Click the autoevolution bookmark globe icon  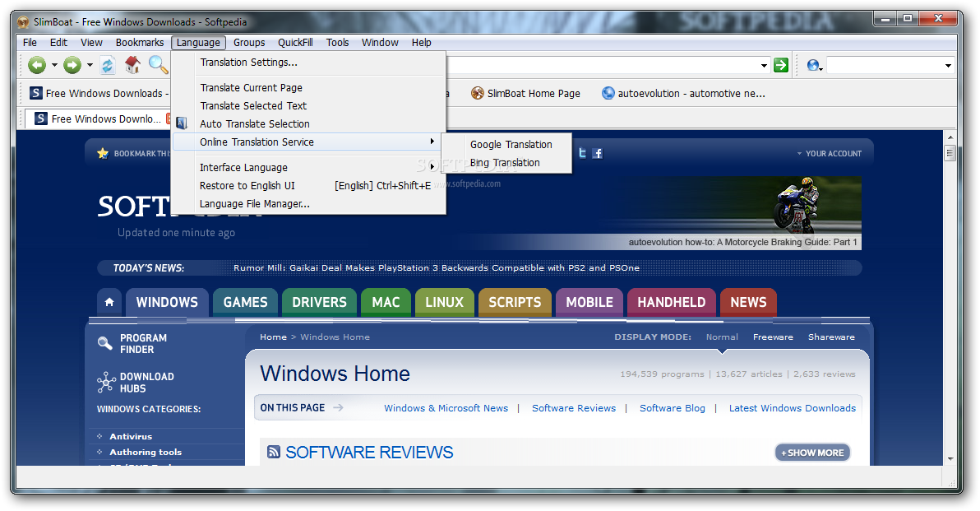tap(608, 93)
